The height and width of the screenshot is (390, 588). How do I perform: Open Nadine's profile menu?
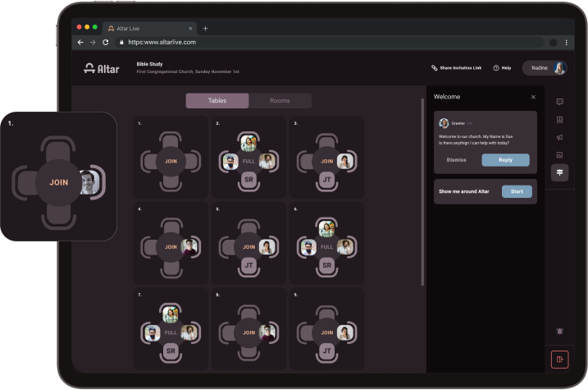[x=545, y=68]
